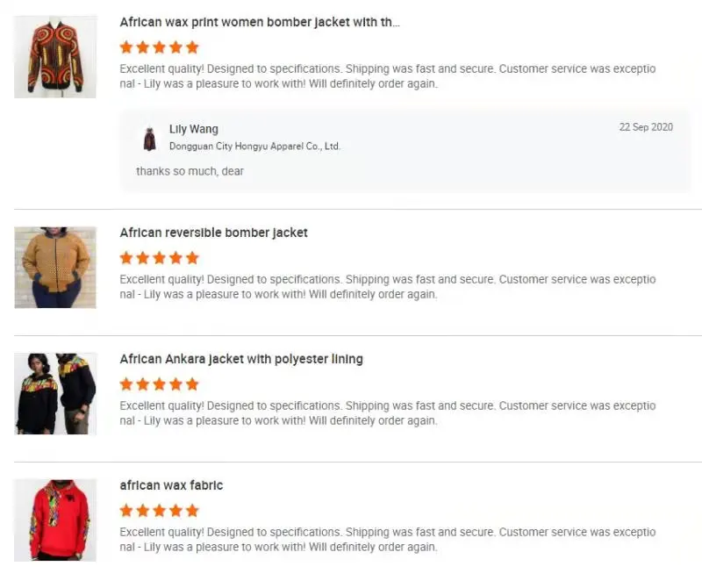Screen dimensions: 702x588
Task: Open 'African reversible bomber jacket' product link
Action: (213, 233)
